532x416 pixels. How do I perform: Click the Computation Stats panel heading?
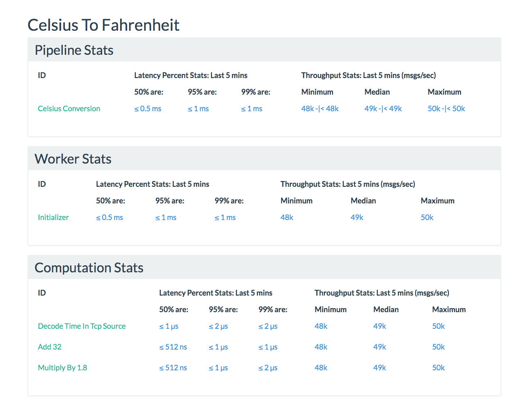89,268
